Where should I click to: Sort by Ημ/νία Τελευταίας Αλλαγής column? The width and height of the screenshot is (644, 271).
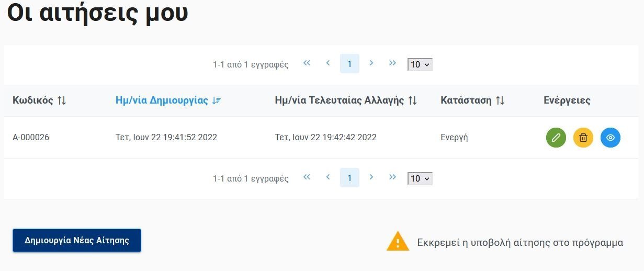pos(346,100)
